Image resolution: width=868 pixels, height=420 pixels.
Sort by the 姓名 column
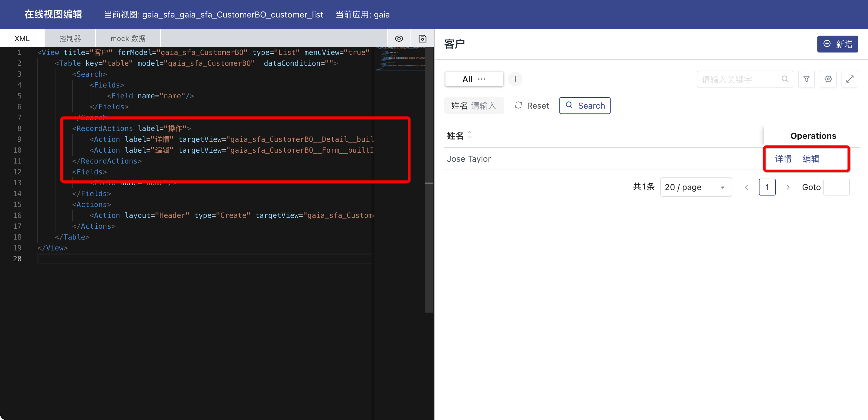click(x=469, y=135)
